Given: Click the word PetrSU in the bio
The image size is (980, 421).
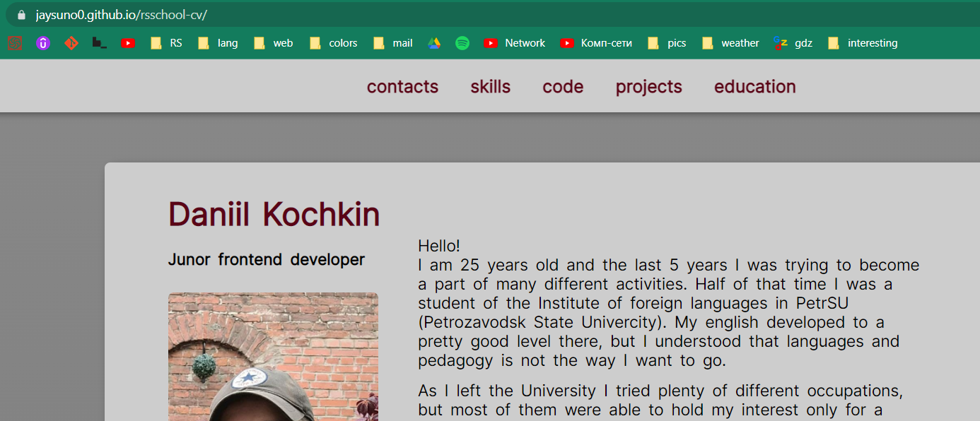Looking at the screenshot, I should pos(822,303).
